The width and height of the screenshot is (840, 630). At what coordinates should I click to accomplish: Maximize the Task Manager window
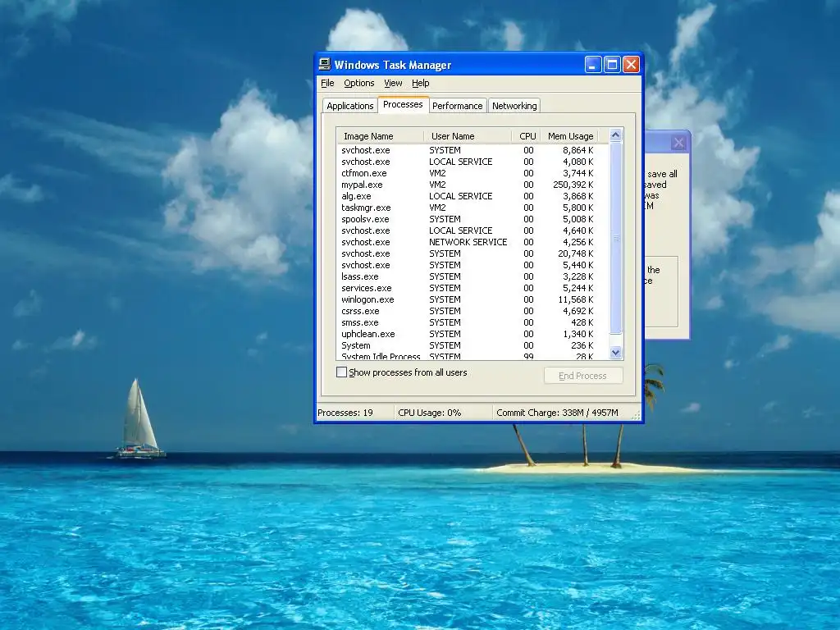click(x=612, y=65)
